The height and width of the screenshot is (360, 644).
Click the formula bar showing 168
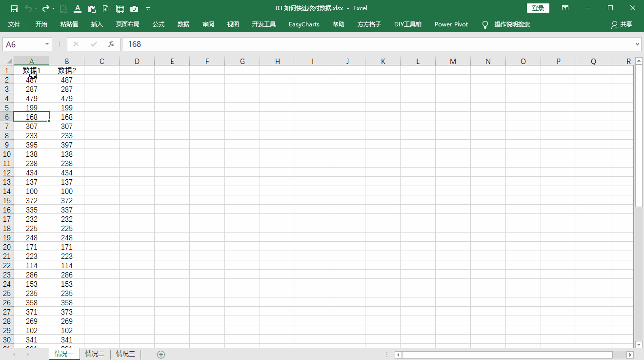377,44
